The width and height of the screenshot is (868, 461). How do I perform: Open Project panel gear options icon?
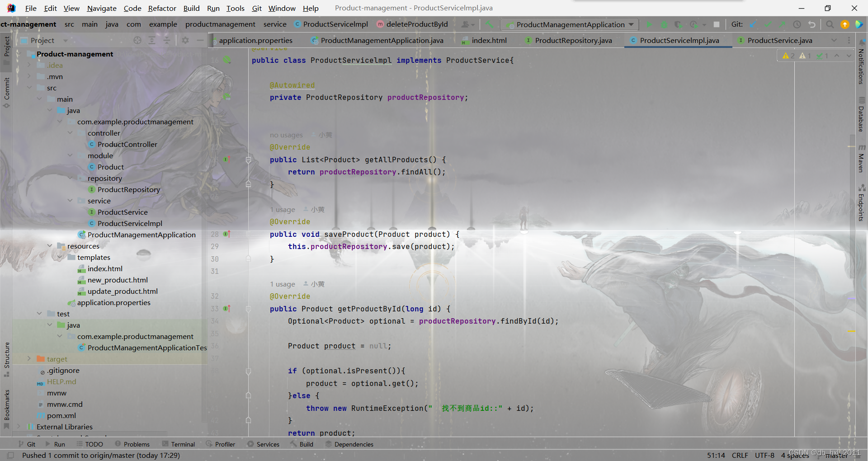tap(185, 41)
